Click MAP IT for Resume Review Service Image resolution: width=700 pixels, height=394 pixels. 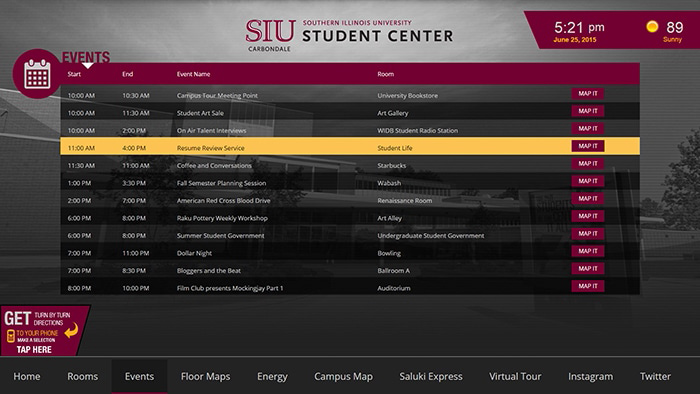click(x=588, y=146)
